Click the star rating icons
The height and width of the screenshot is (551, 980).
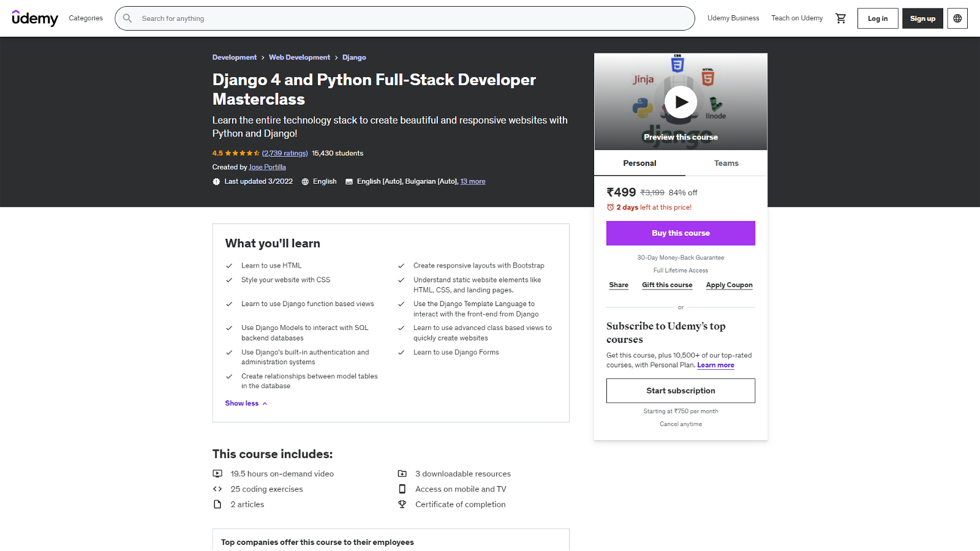242,154
